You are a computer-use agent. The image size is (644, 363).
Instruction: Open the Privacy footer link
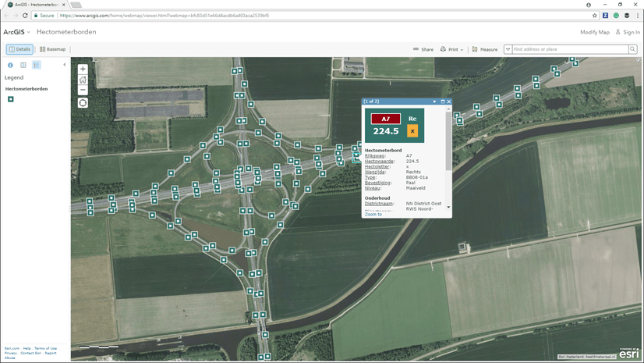[11, 353]
